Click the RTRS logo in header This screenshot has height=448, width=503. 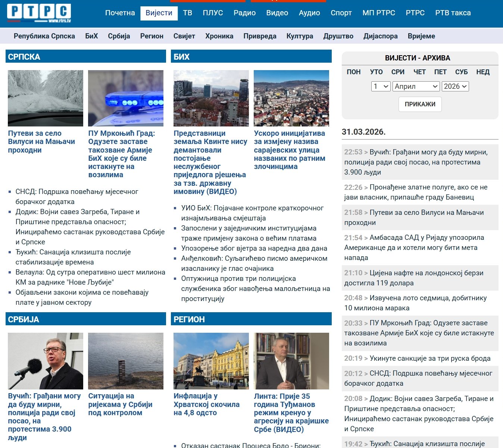39,13
